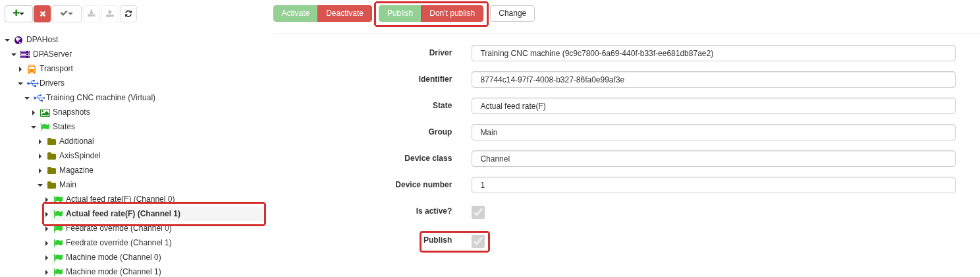Click the Training CNC machine USB icon
The image size is (980, 277).
tap(39, 98)
